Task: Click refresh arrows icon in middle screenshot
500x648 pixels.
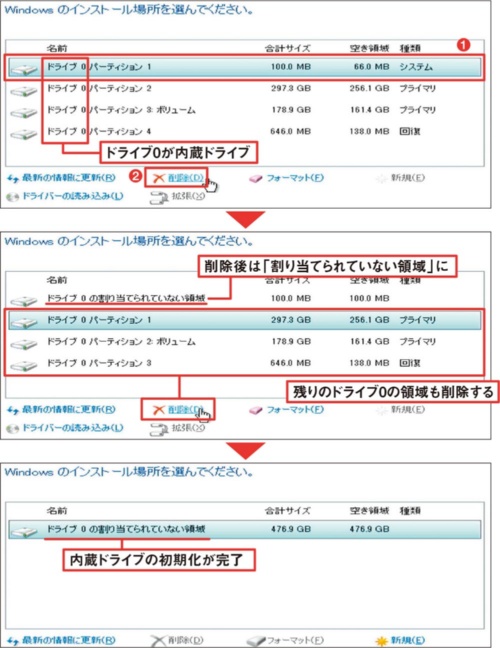Action: coord(13,410)
